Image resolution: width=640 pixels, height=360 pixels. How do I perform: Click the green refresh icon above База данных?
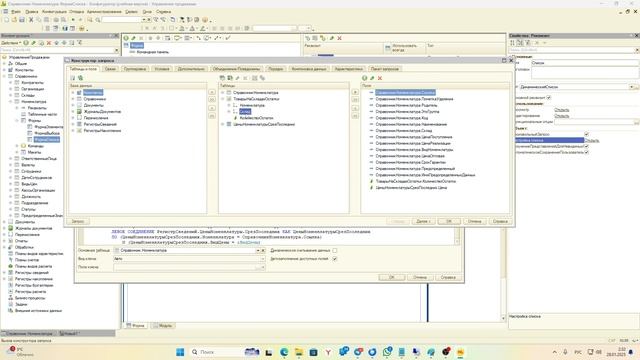click(x=80, y=78)
